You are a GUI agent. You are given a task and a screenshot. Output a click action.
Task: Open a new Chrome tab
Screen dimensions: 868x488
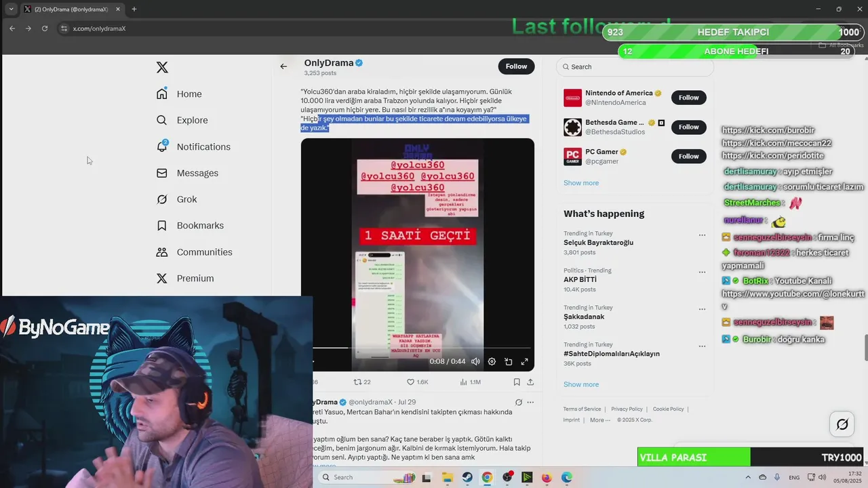pyautogui.click(x=134, y=9)
